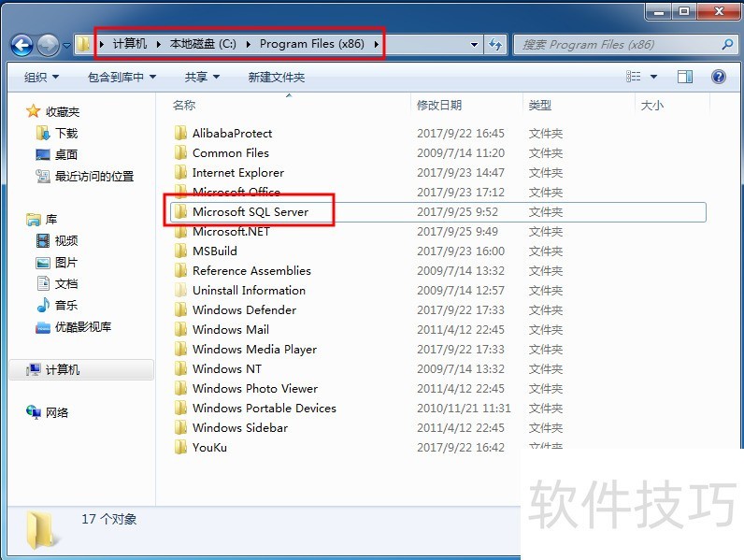Expand the arrow after 计算机 in the breadcrumb
Viewport: 744px width, 560px height.
pyautogui.click(x=159, y=44)
